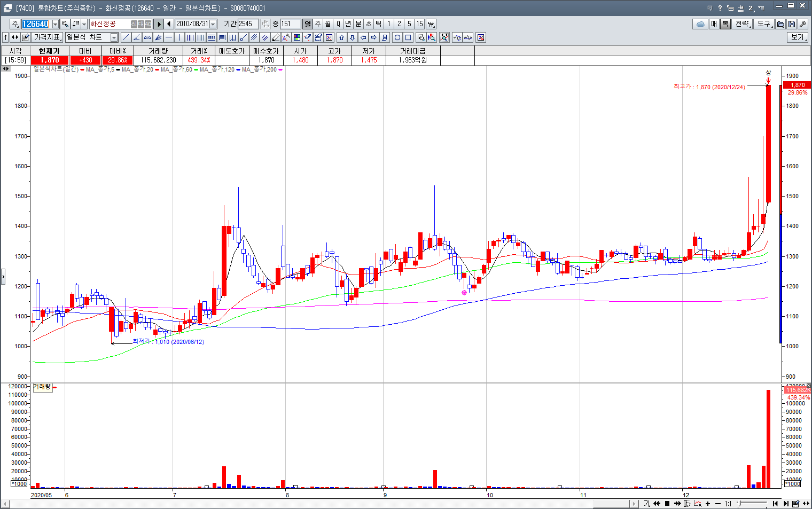Click the right arrow marker tool

pos(374,37)
